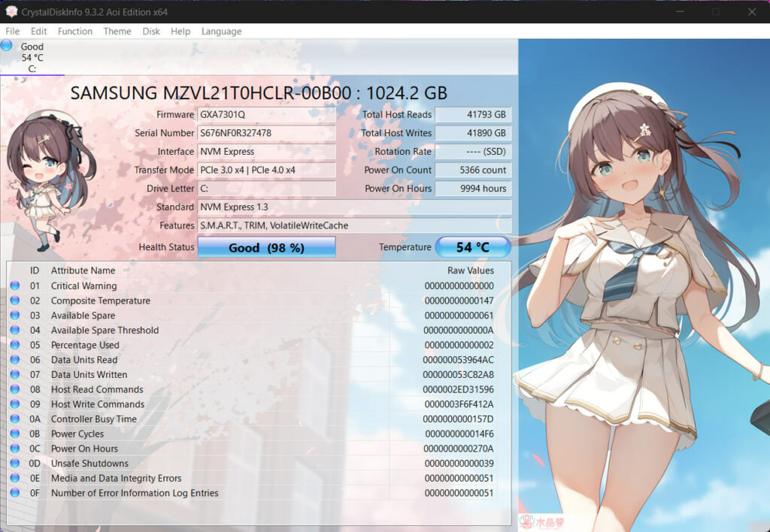Click the status orb for Power Cycles

click(x=15, y=434)
